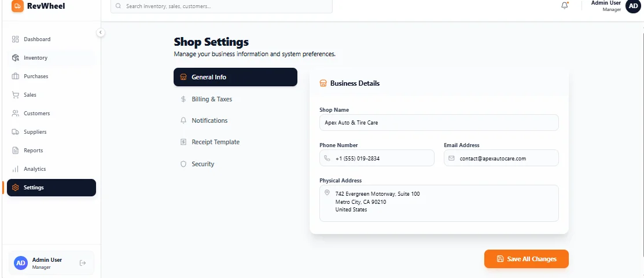Image resolution: width=644 pixels, height=278 pixels.
Task: Select the General Info tab
Action: 235,77
